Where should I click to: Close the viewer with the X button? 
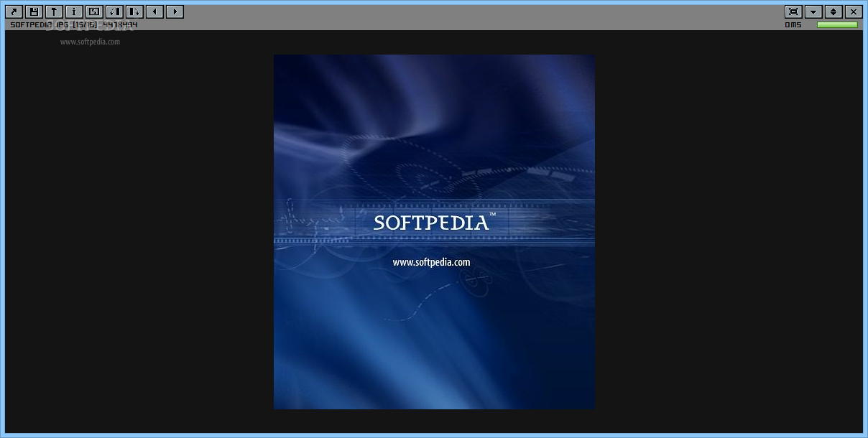[x=854, y=11]
